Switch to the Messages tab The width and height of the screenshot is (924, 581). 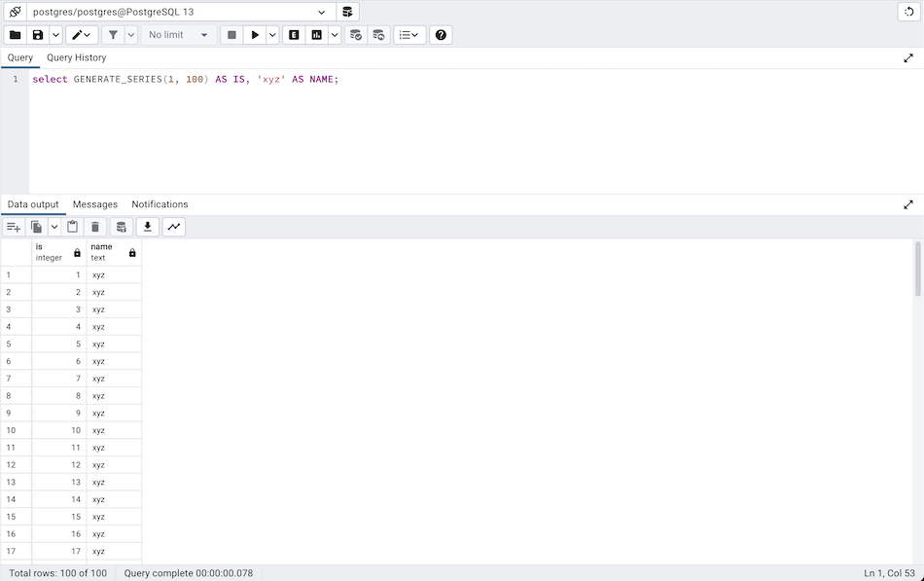[94, 204]
